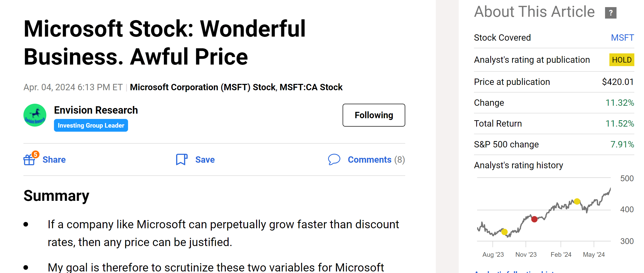
Task: Select the earliest yellow rating marker
Action: (x=504, y=232)
